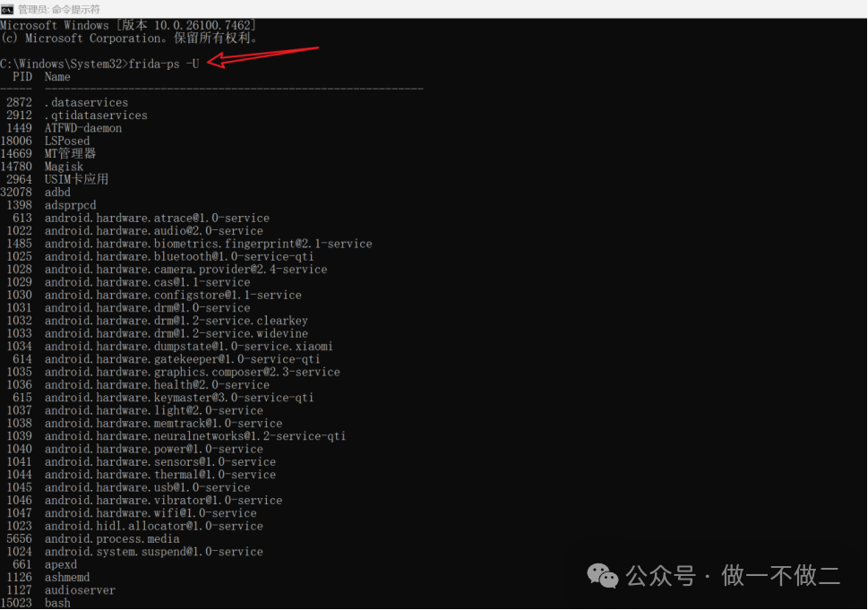Select the LSPosed process row
Viewport: 868px width, 610px height.
coord(45,141)
